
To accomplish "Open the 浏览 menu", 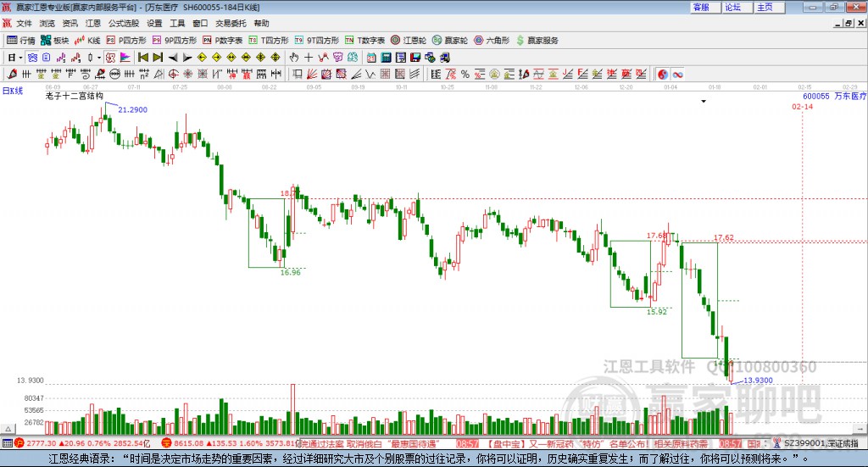I will point(47,23).
